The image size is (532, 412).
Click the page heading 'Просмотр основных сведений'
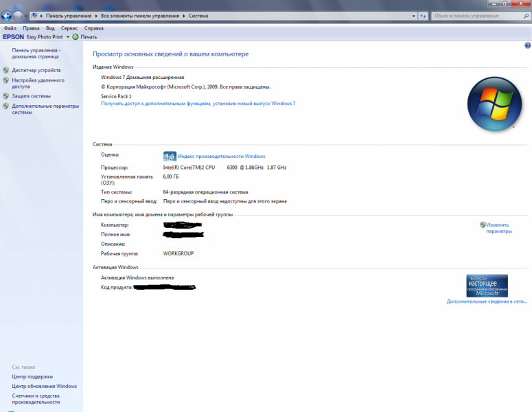[171, 54]
